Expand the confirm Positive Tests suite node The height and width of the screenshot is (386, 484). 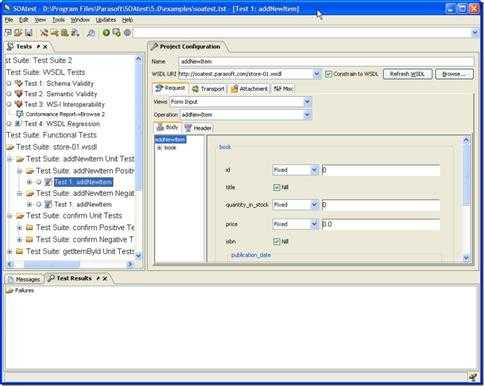click(x=19, y=228)
